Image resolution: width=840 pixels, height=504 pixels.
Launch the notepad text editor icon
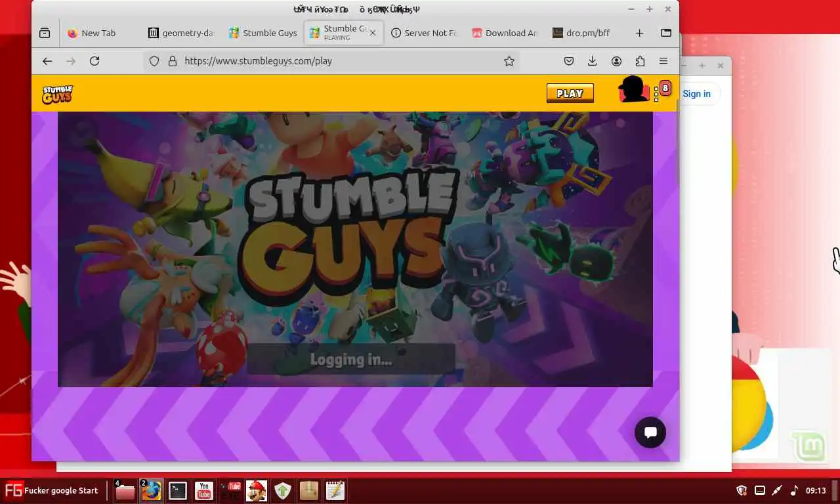point(335,490)
